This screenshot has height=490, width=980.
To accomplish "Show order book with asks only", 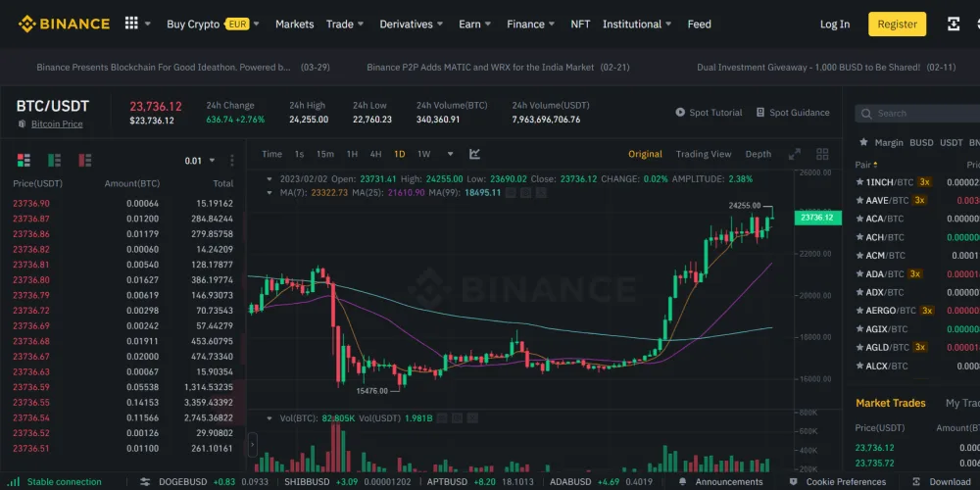I will pos(85,160).
